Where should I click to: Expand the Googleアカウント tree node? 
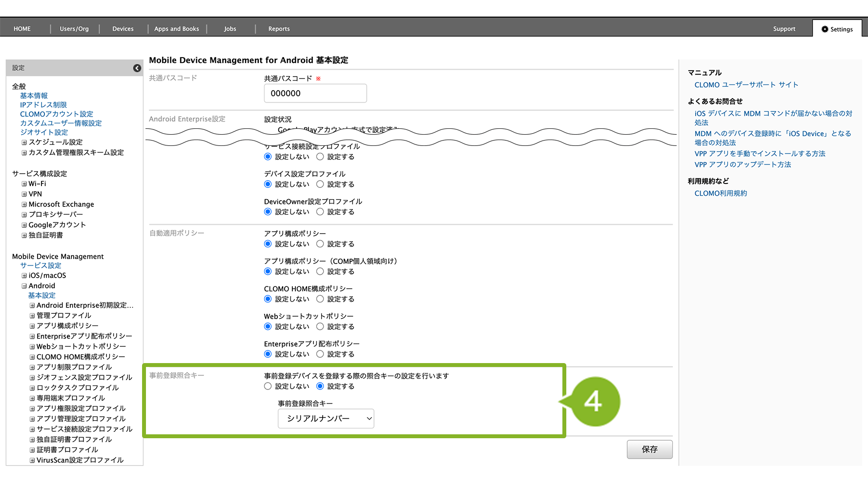click(x=24, y=225)
